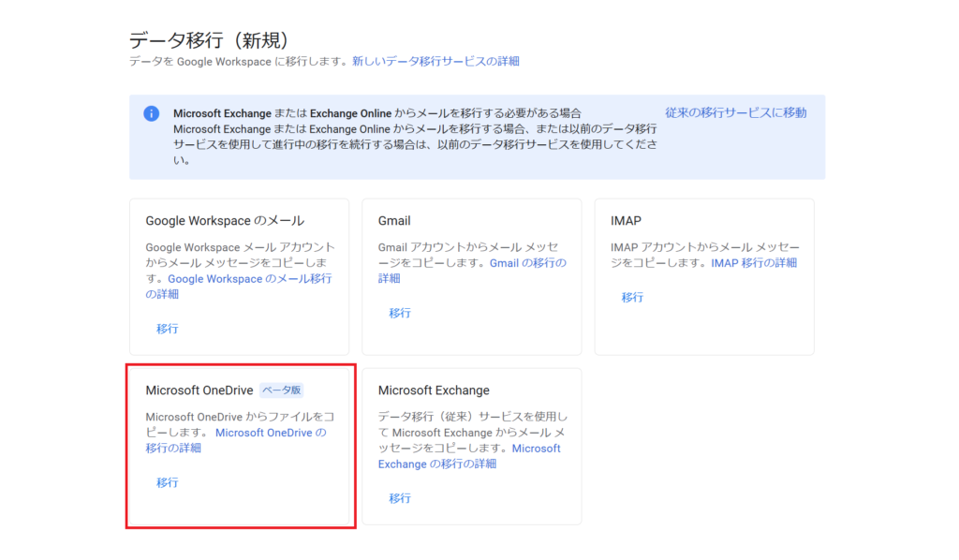This screenshot has width=959, height=560.
Task: Click 移行 under Google Workspace のメール
Action: coord(167,329)
